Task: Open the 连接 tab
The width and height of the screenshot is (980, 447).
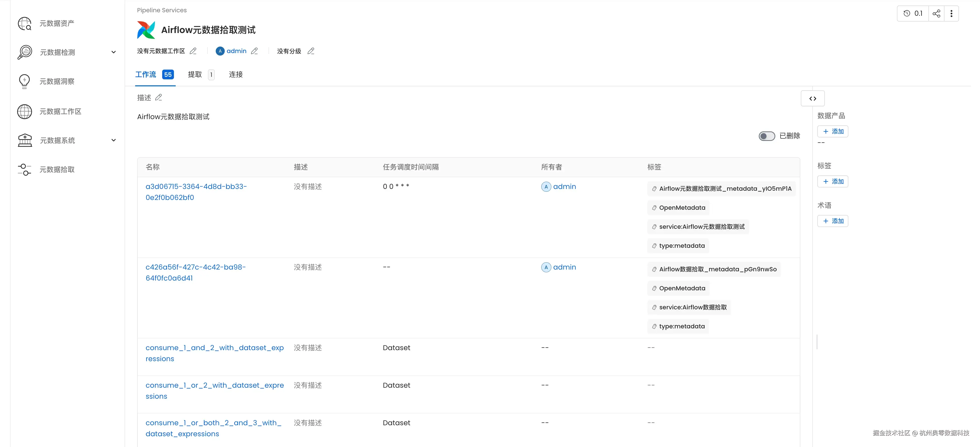Action: 236,74
